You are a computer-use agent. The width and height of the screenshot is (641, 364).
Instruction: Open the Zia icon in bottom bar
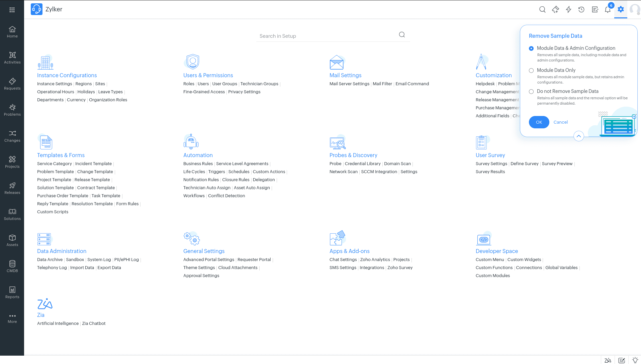click(608, 360)
